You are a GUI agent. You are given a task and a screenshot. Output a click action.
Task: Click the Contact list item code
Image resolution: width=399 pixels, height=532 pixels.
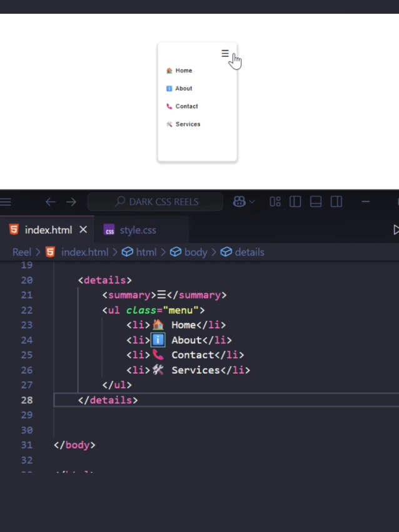pos(185,355)
